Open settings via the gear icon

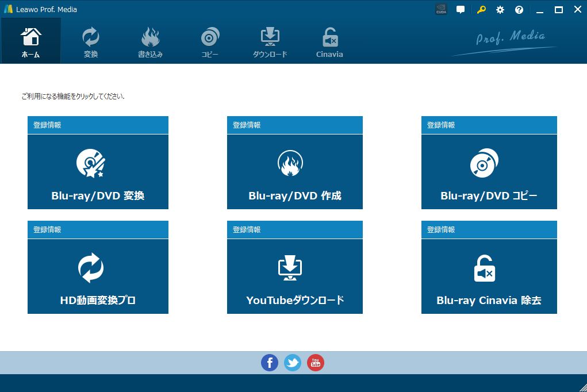pyautogui.click(x=500, y=10)
